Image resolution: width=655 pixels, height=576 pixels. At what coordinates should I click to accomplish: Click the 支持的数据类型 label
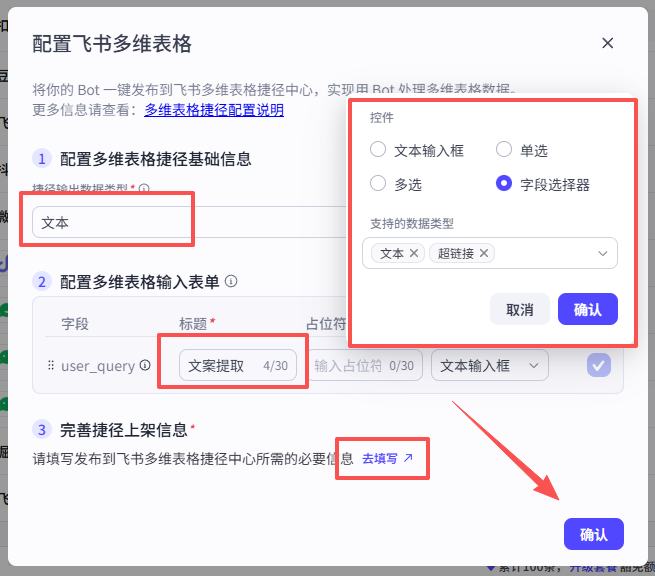click(411, 224)
